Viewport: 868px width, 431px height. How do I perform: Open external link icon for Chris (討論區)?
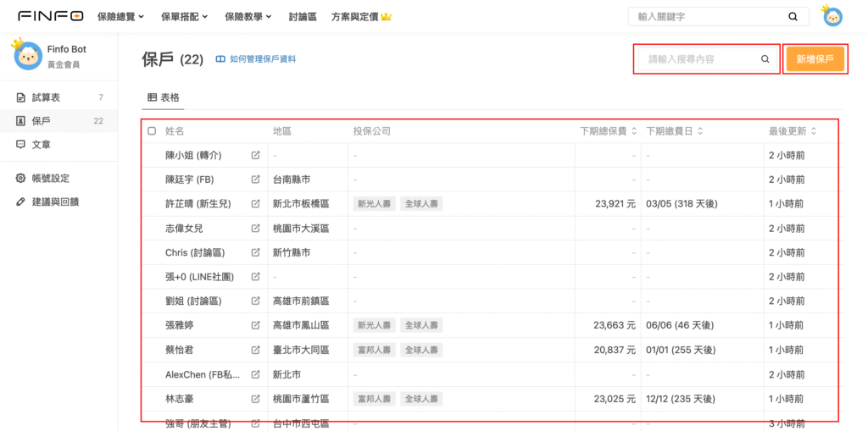pyautogui.click(x=255, y=252)
